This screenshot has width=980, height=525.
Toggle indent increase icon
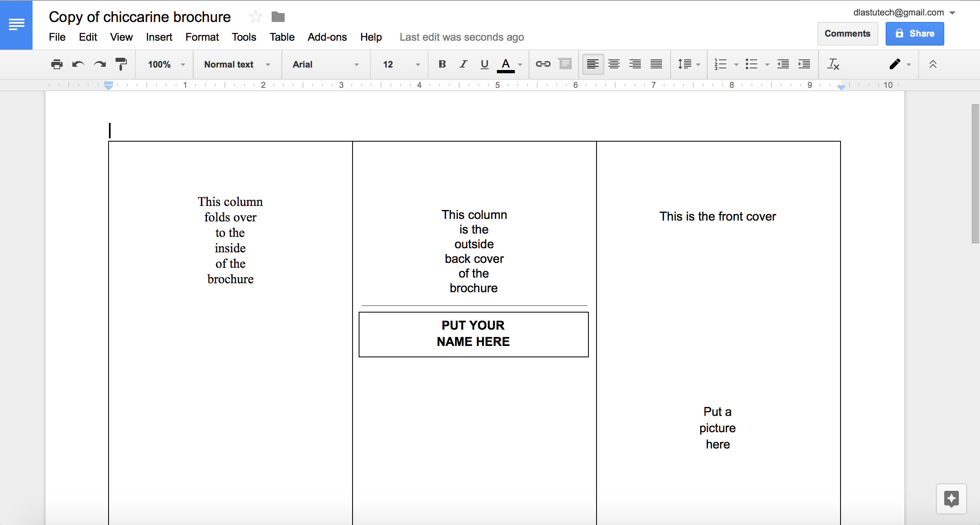pyautogui.click(x=805, y=63)
